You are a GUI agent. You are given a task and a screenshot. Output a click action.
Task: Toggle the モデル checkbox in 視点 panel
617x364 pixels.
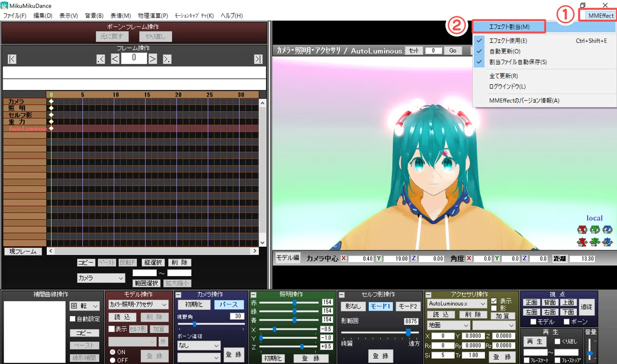tap(534, 322)
